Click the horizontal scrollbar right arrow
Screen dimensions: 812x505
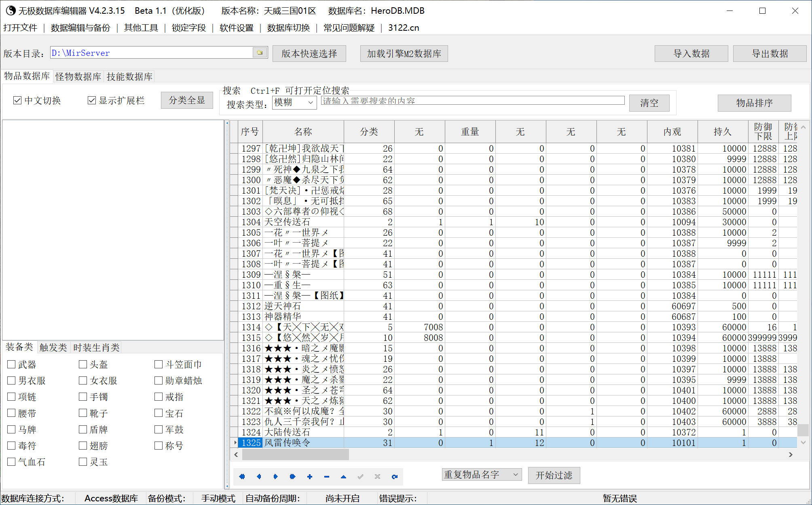791,455
